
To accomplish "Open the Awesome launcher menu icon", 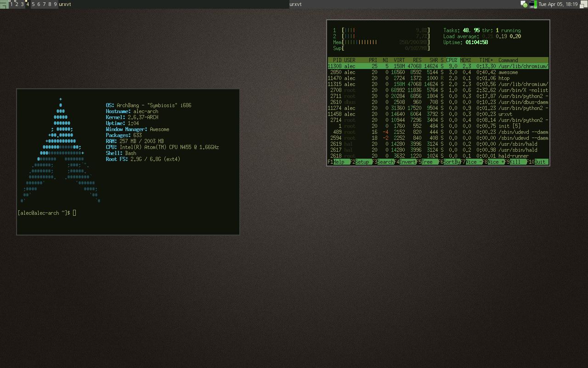I will tap(4, 4).
